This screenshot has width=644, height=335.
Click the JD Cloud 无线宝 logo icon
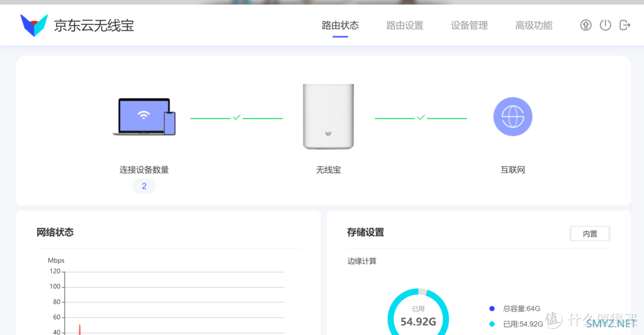[x=34, y=25]
